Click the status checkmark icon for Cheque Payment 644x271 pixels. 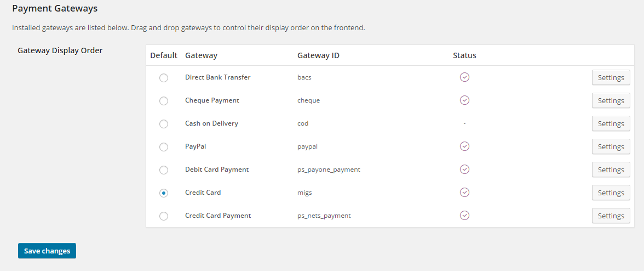click(x=465, y=100)
